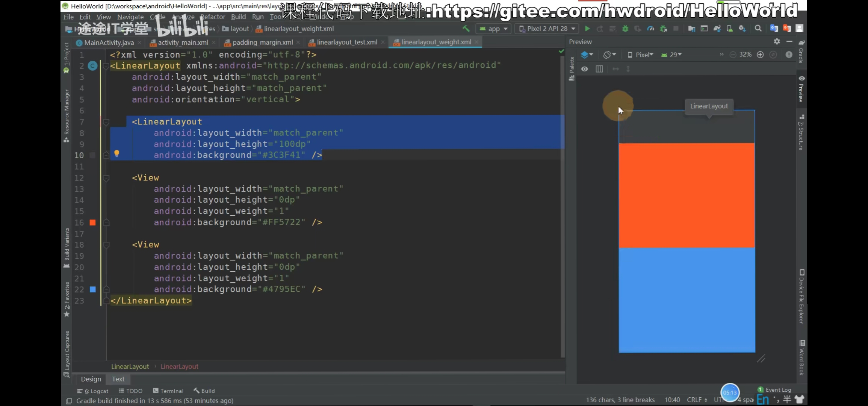
Task: Open the Refactor menu
Action: (x=213, y=17)
